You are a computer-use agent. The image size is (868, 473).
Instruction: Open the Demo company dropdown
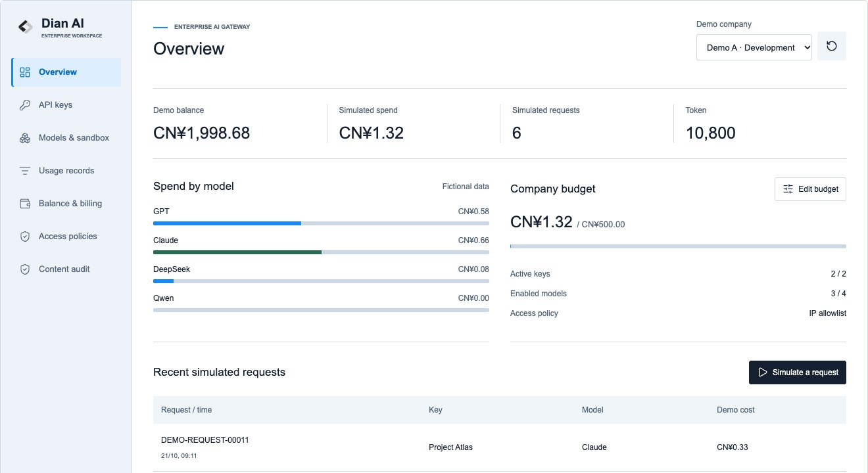(754, 47)
